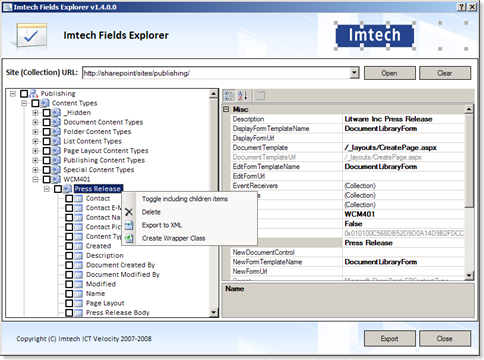Click the help question mark in title bar
The height and width of the screenshot is (360, 484).
461,7
